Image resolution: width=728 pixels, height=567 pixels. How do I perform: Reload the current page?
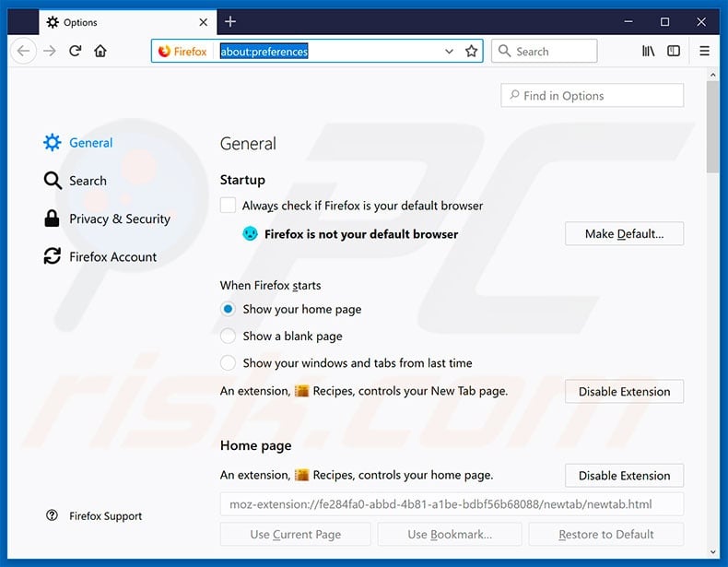pos(76,51)
